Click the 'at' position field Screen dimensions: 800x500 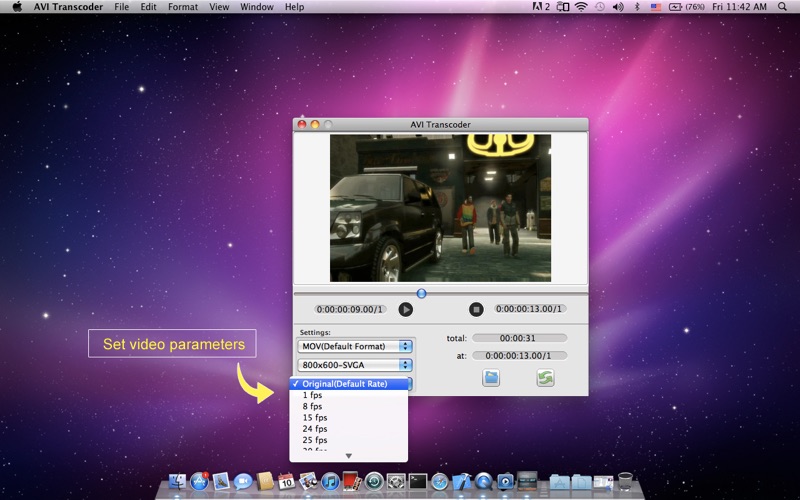coord(519,356)
